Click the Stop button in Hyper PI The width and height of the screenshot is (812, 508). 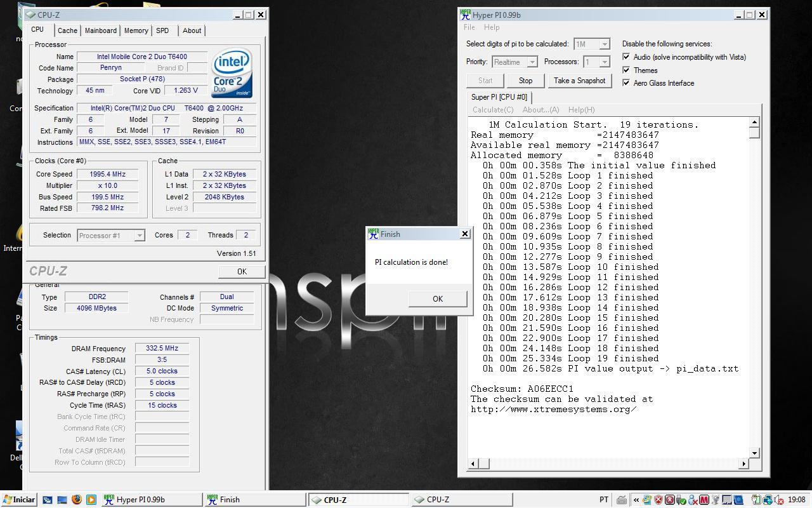[x=525, y=81]
